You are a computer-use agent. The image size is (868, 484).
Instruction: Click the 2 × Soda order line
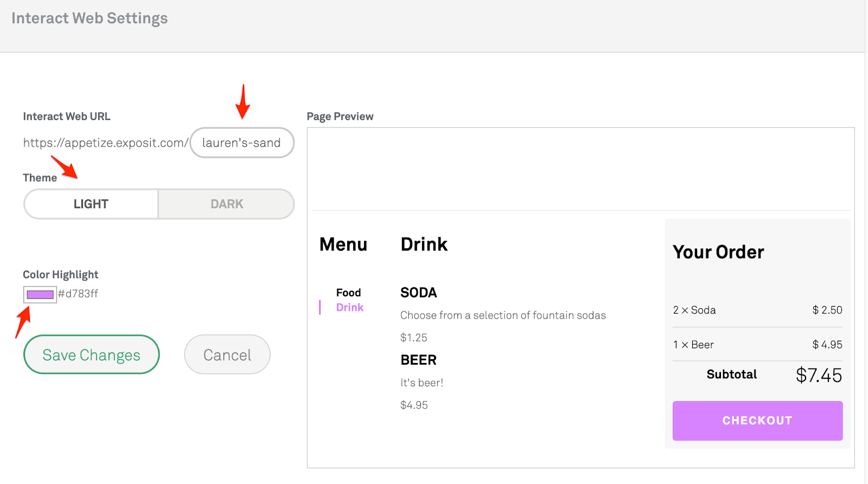694,310
